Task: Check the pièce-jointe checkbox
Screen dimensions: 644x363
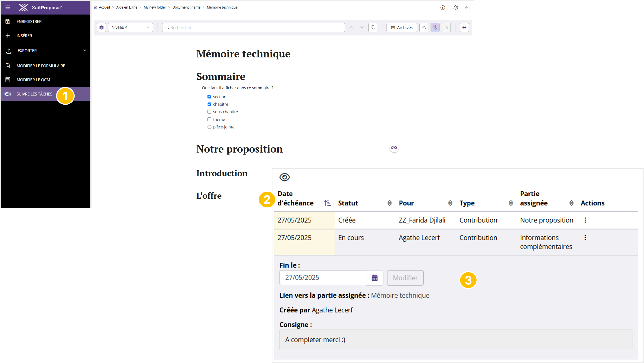Action: pos(209,127)
